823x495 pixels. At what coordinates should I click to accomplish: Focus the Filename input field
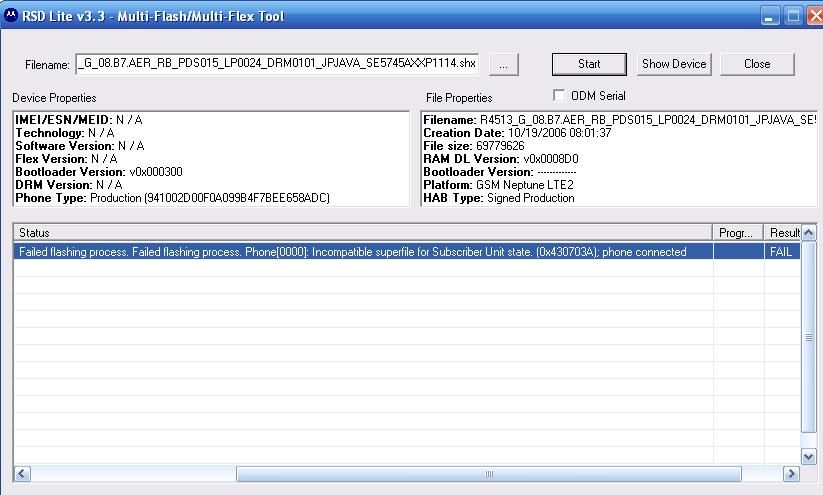coord(277,64)
